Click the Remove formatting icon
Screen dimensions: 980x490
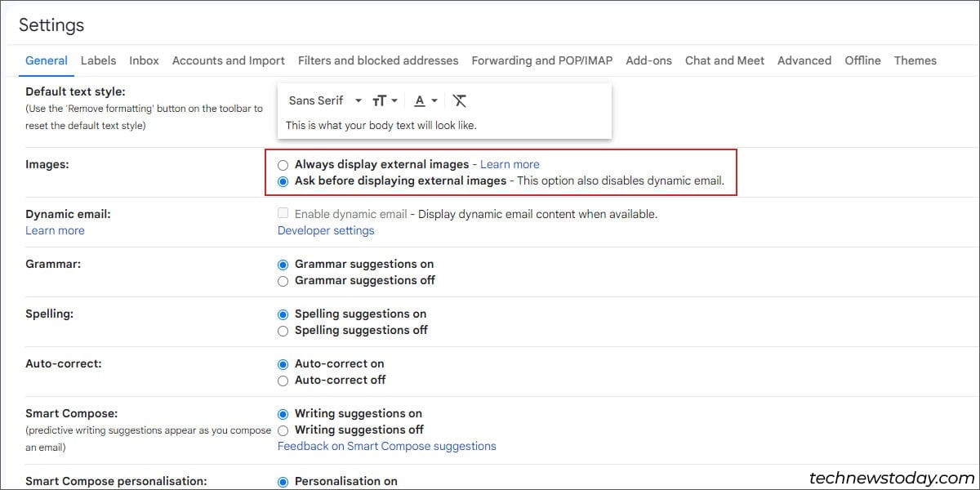tap(460, 100)
